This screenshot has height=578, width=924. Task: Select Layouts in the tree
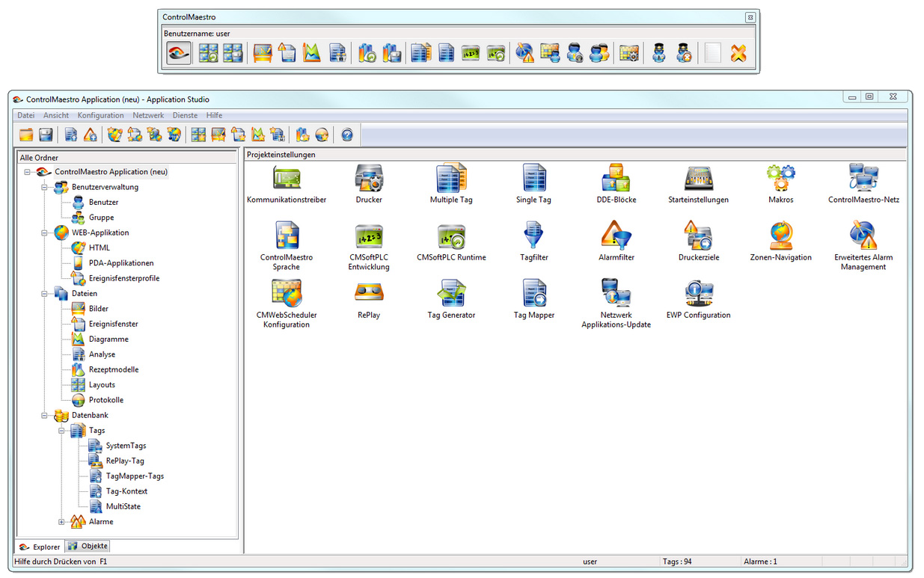pos(102,385)
